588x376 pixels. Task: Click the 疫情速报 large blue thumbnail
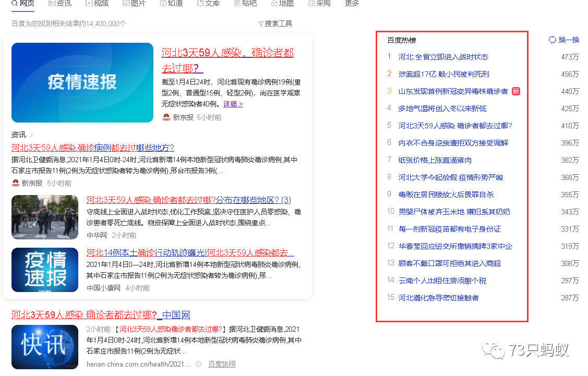pyautogui.click(x=82, y=82)
